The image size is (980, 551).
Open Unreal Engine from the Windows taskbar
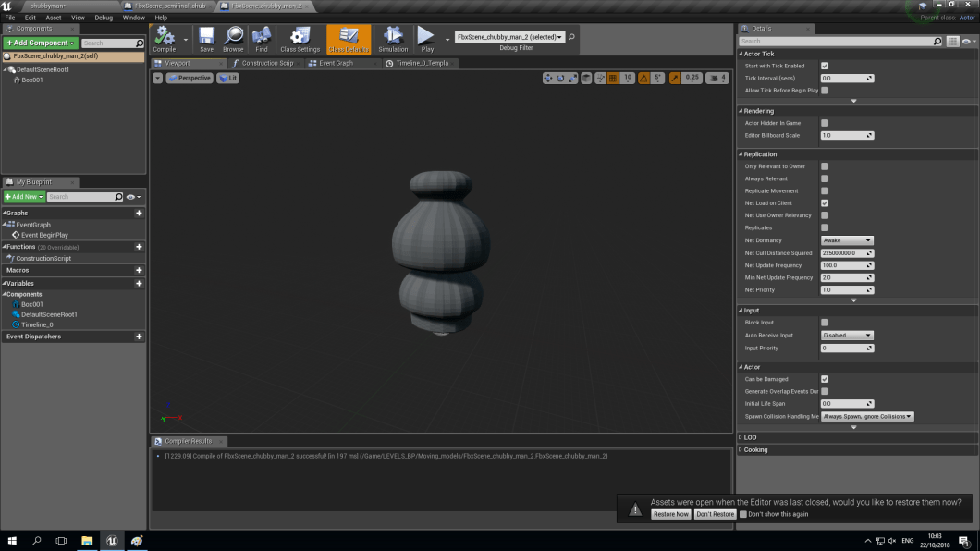(x=112, y=541)
